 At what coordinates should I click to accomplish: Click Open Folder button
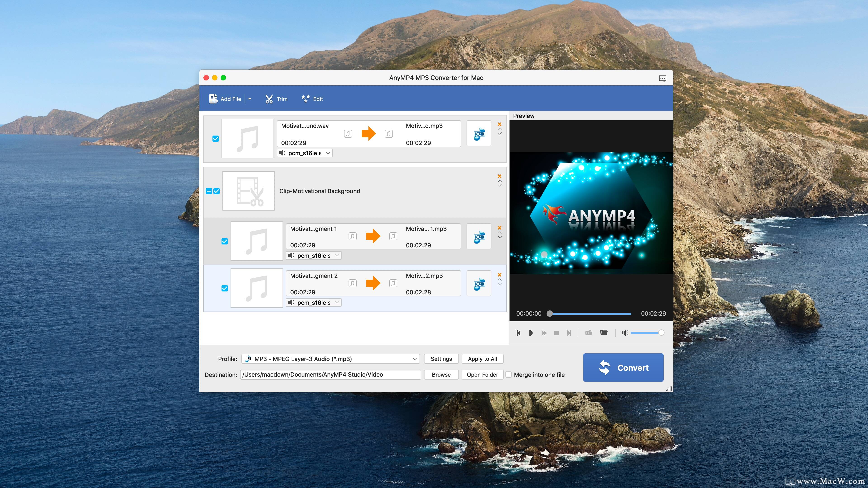pyautogui.click(x=482, y=375)
